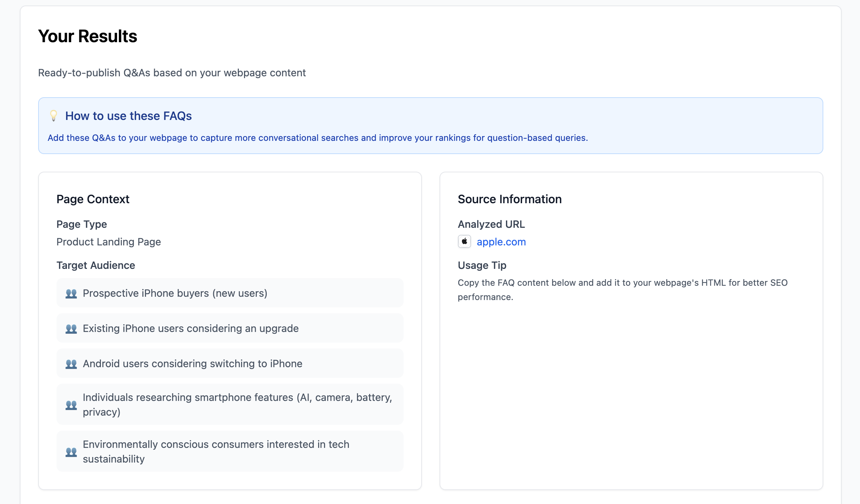Click 'Add these Q&As to your webpage' description
The height and width of the screenshot is (504, 860).
pos(318,138)
